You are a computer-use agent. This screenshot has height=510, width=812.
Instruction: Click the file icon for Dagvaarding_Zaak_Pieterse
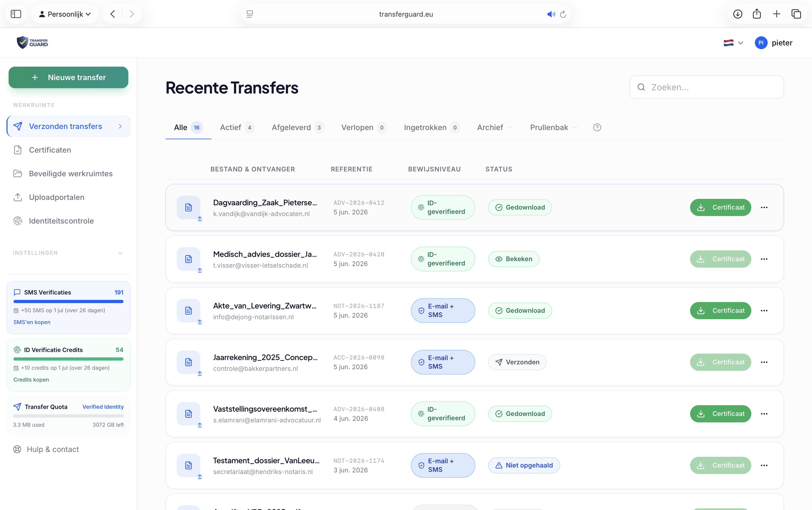(189, 207)
